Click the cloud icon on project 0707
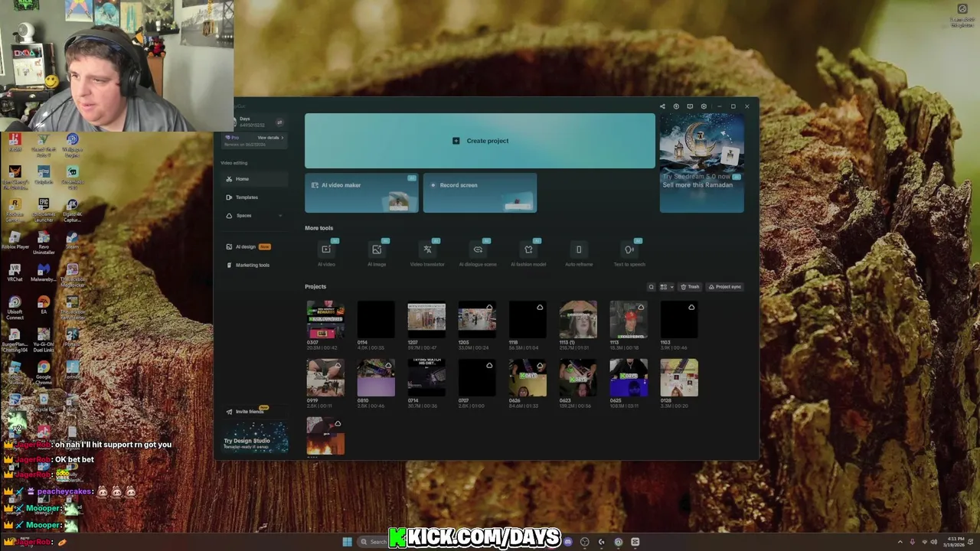 (489, 366)
